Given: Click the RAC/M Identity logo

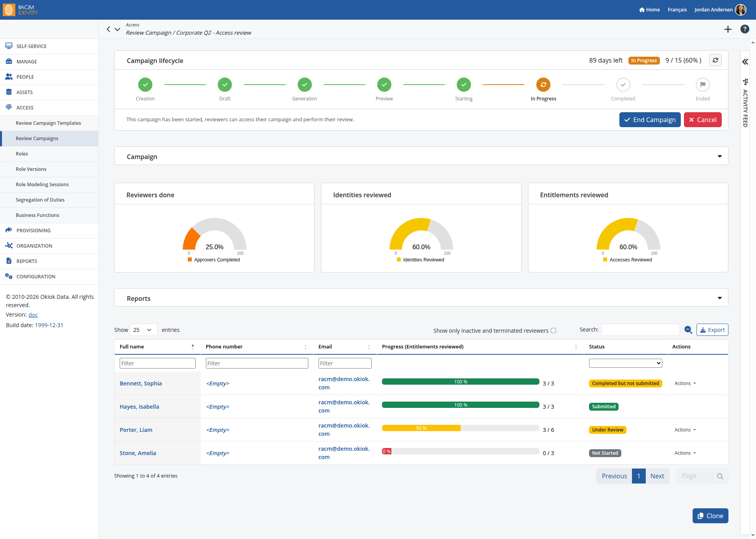Looking at the screenshot, I should pyautogui.click(x=20, y=10).
